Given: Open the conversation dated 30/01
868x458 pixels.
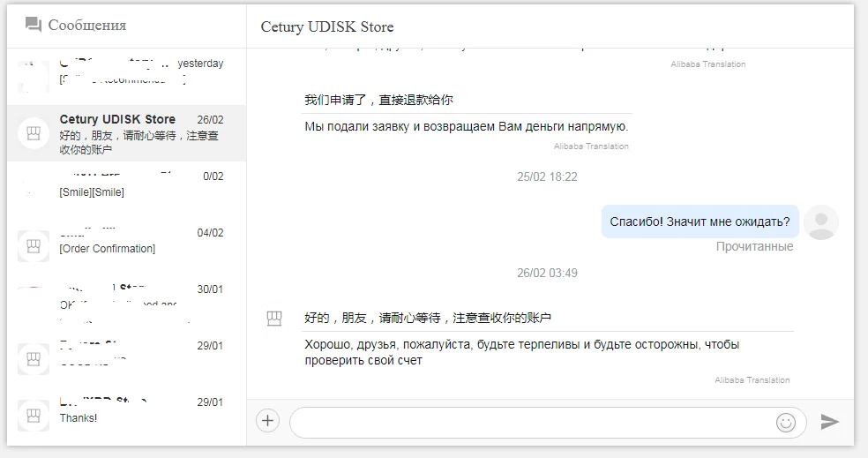Looking at the screenshot, I should pyautogui.click(x=127, y=303).
